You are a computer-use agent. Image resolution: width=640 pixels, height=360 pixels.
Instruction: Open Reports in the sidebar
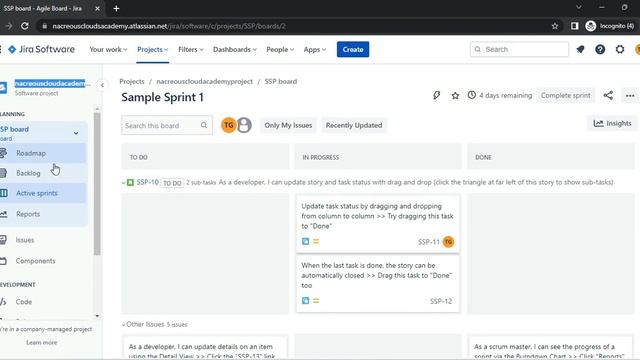(43, 214)
